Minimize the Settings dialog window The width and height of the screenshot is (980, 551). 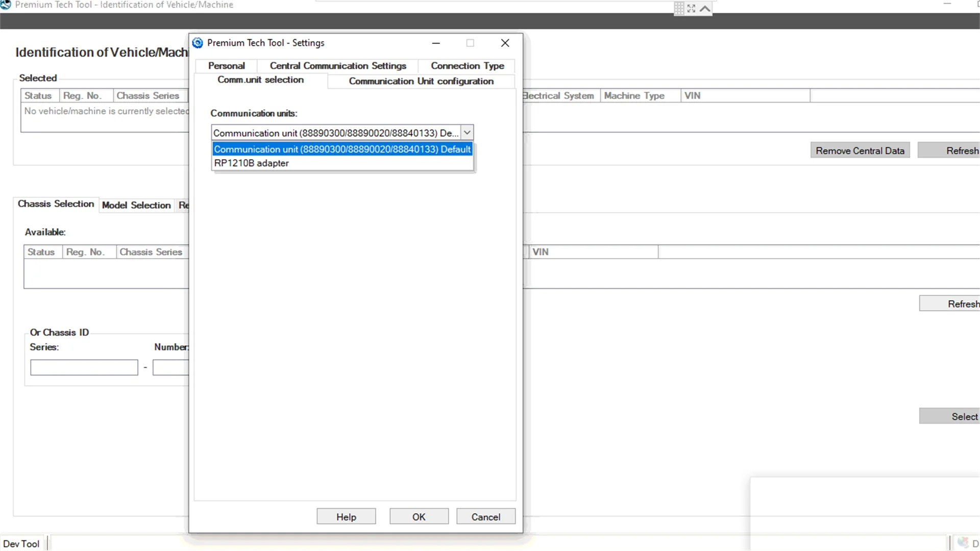436,43
